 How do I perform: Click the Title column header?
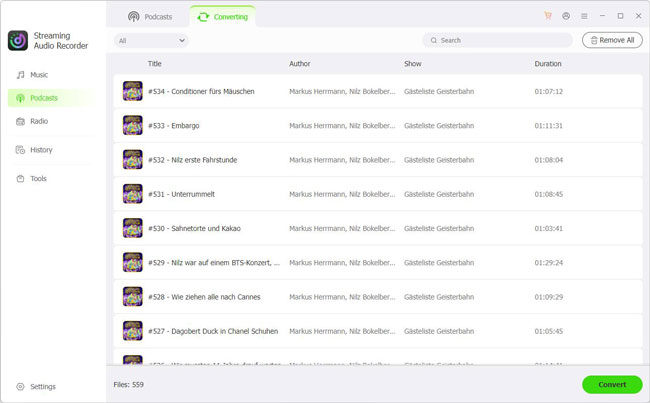point(155,63)
